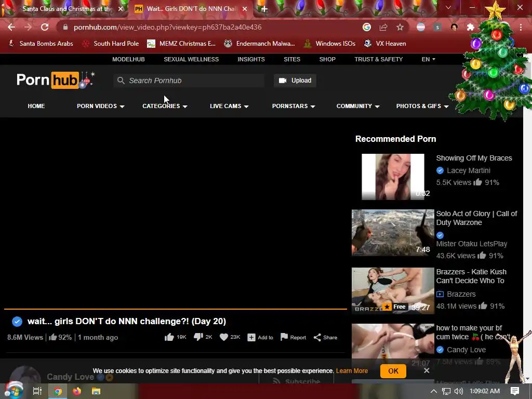Image resolution: width=532 pixels, height=399 pixels.
Task: Open File Explorer from the taskbar
Action: 96,391
